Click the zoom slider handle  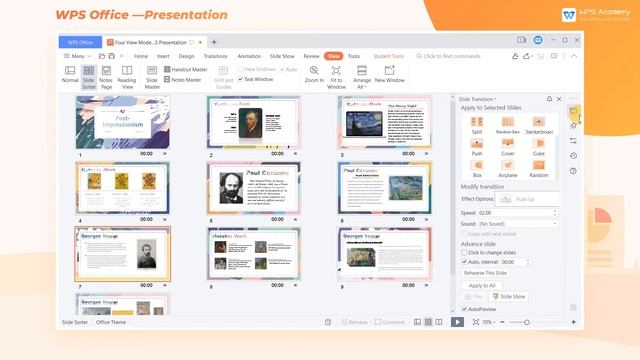[x=527, y=322]
